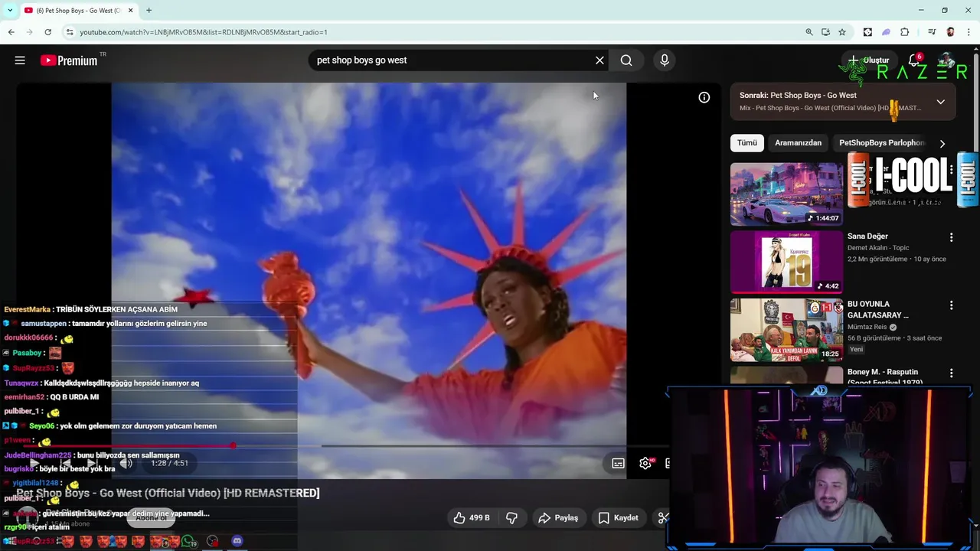Image resolution: width=980 pixels, height=551 pixels.
Task: Open the Sana Değer video thumbnail
Action: pos(786,262)
